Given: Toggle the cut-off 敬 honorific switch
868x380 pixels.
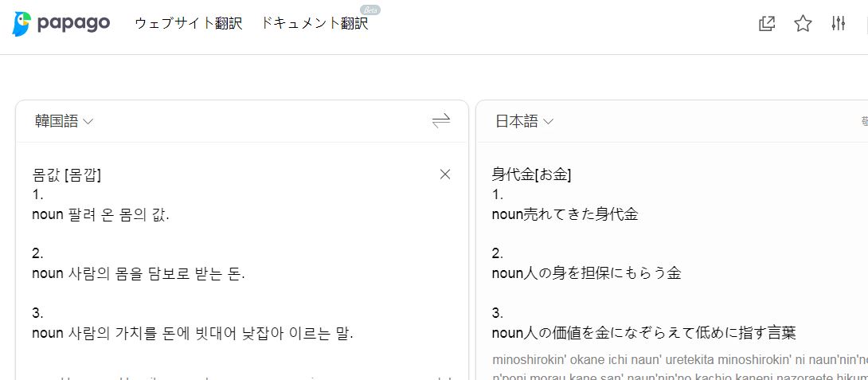Looking at the screenshot, I should (x=863, y=121).
